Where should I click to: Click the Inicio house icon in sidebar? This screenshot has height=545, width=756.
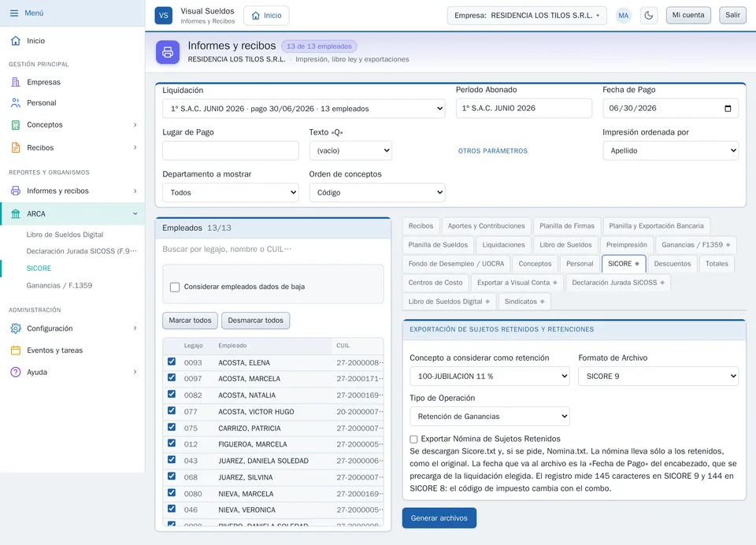click(x=16, y=40)
